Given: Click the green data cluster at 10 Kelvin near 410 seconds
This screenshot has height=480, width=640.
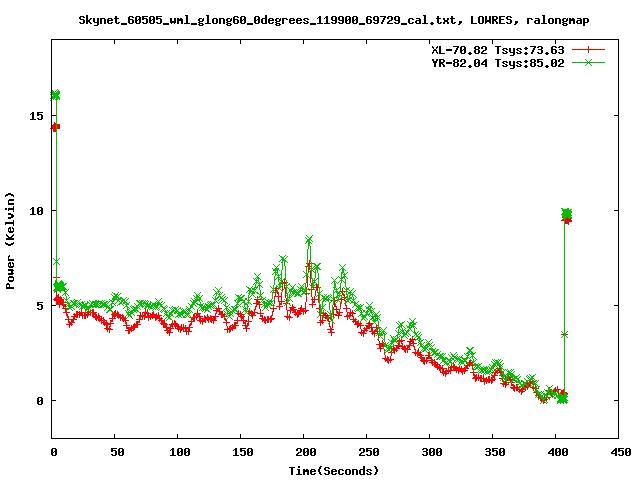Looking at the screenshot, I should coord(567,213).
